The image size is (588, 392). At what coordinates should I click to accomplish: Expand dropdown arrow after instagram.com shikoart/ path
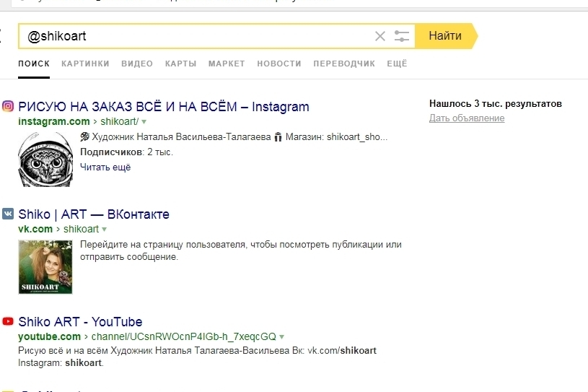pyautogui.click(x=144, y=122)
